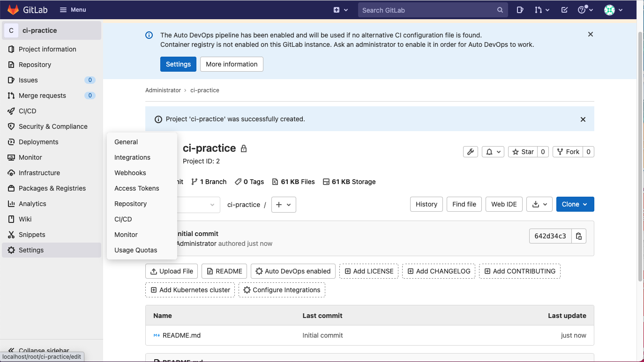Open Access Tokens in the Settings menu

137,188
